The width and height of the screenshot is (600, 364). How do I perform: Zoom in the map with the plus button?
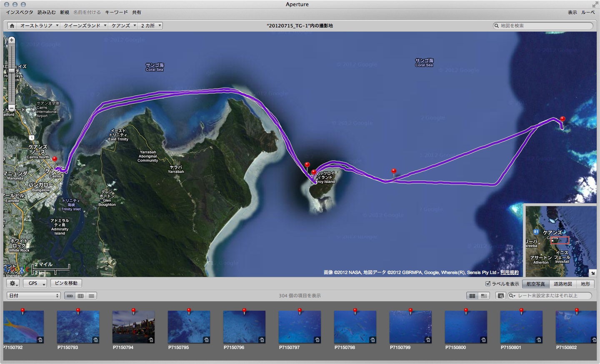(x=12, y=40)
